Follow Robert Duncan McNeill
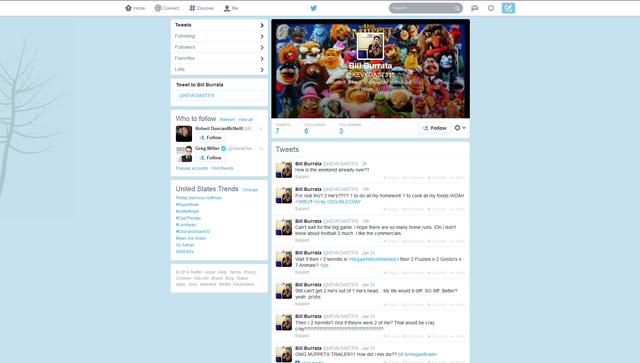Screen dimensions: 640x363 pos(210,138)
